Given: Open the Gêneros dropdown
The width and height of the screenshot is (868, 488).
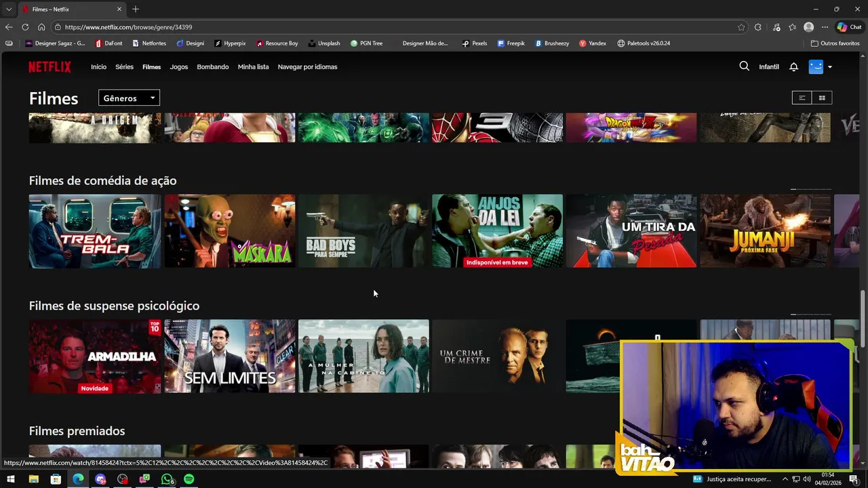Looking at the screenshot, I should pyautogui.click(x=129, y=98).
